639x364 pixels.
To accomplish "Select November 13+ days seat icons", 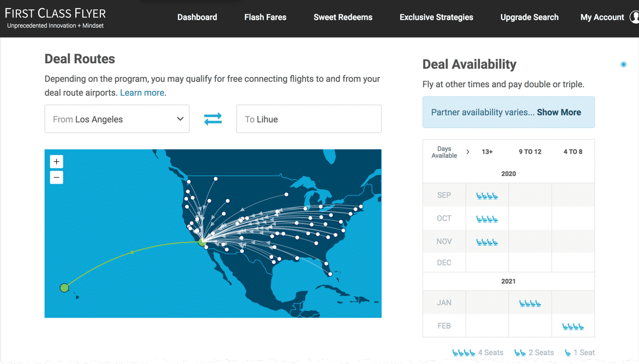I will point(487,242).
